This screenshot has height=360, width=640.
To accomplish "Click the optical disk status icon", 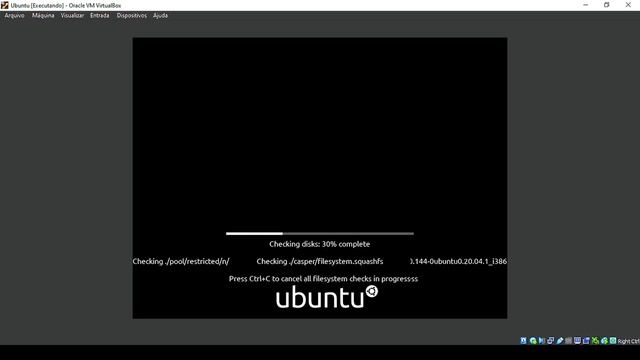I will [x=533, y=340].
